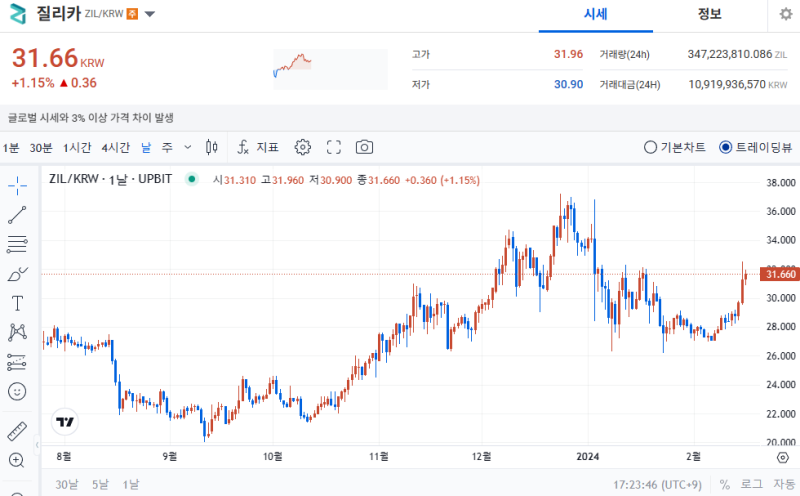Activate the zoom in tool
800x496 pixels.
[16, 460]
